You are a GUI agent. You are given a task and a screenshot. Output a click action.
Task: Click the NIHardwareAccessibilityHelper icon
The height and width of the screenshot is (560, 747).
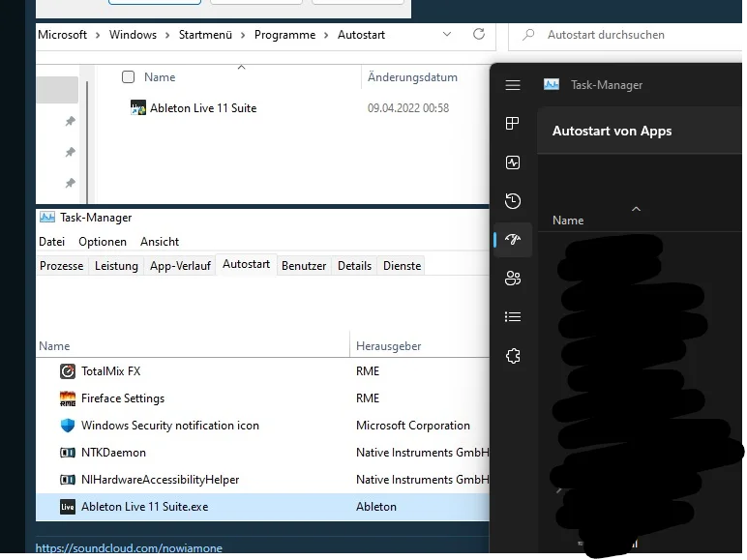click(68, 480)
